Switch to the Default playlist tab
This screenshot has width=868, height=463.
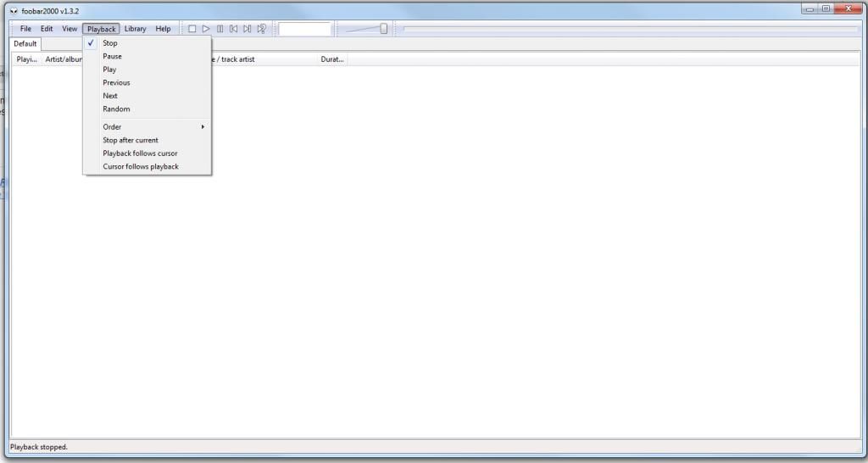click(25, 44)
